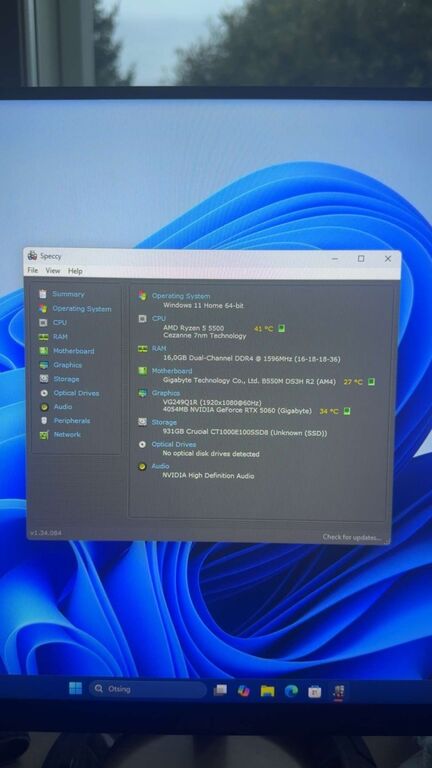Click the Windows Start button
This screenshot has width=432, height=768.
point(75,688)
